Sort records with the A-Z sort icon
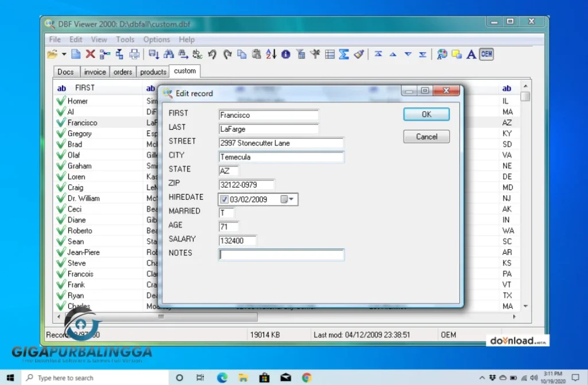Viewport: 588px width, 385px height. click(272, 54)
